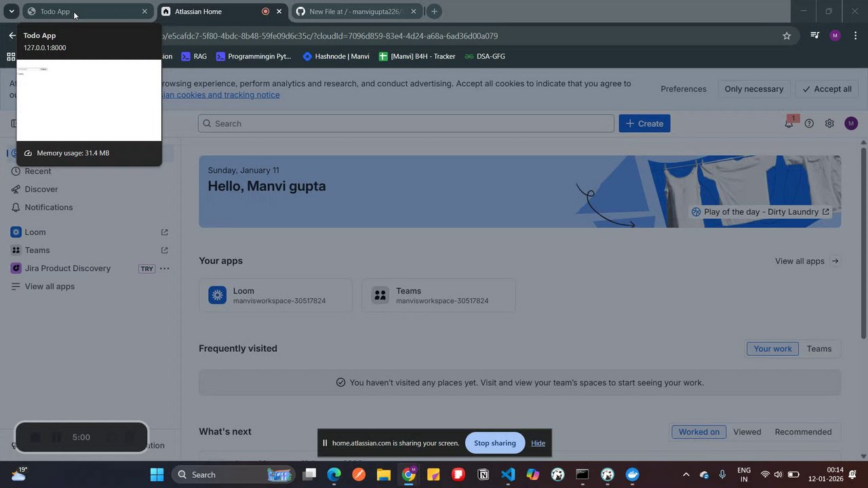Viewport: 868px width, 488px height.
Task: Open the DSA-GFG bookmark
Action: click(x=485, y=56)
